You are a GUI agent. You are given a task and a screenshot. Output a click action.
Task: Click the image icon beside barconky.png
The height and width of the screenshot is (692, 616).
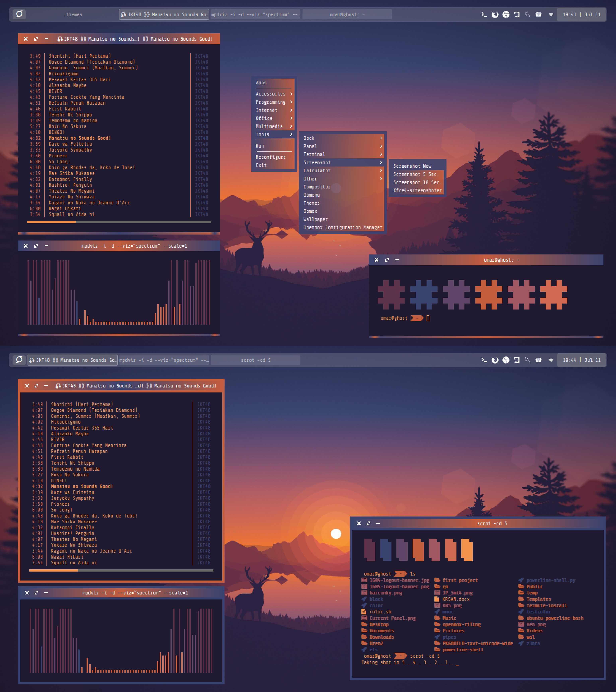coord(364,592)
